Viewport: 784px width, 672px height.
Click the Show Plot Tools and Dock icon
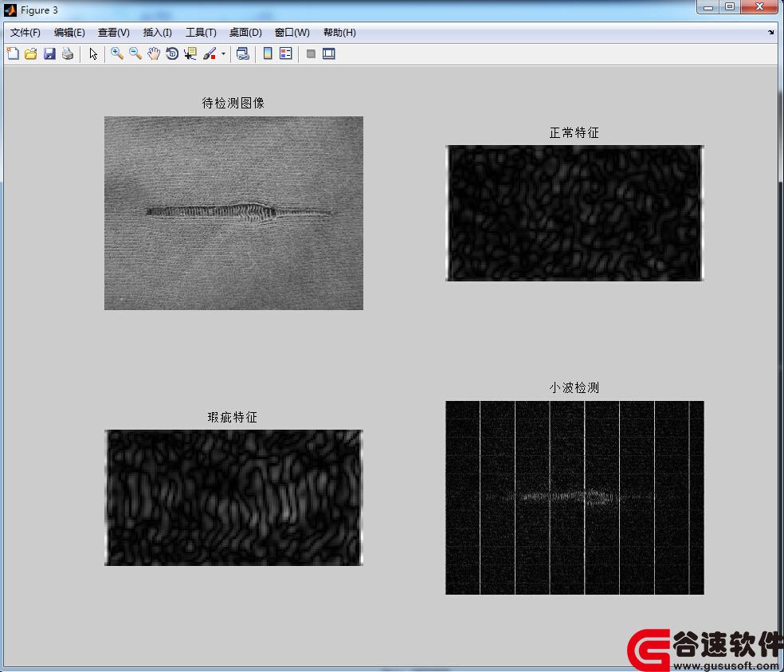click(328, 53)
